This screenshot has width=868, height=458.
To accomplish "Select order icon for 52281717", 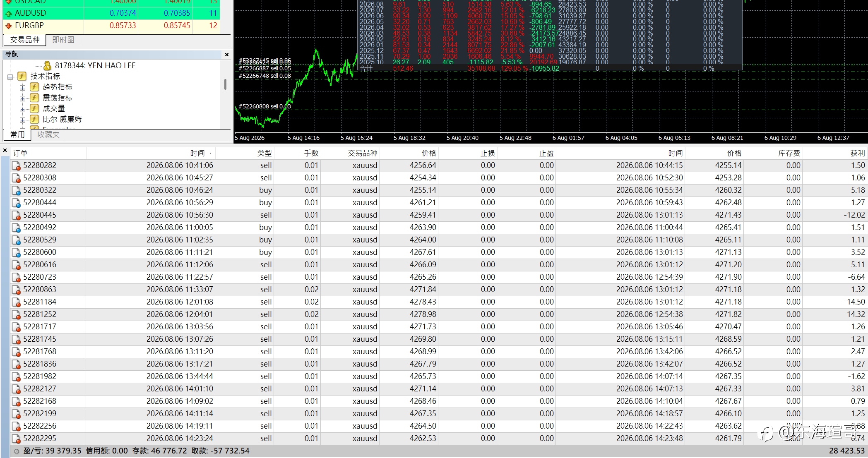I will tap(16, 327).
